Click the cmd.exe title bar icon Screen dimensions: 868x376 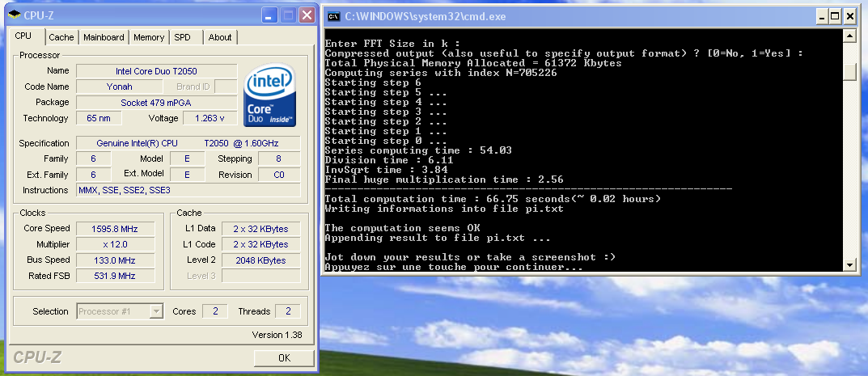point(333,17)
